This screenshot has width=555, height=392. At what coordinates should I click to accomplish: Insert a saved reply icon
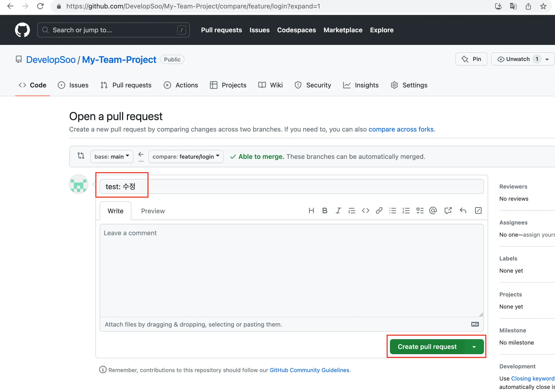point(463,211)
